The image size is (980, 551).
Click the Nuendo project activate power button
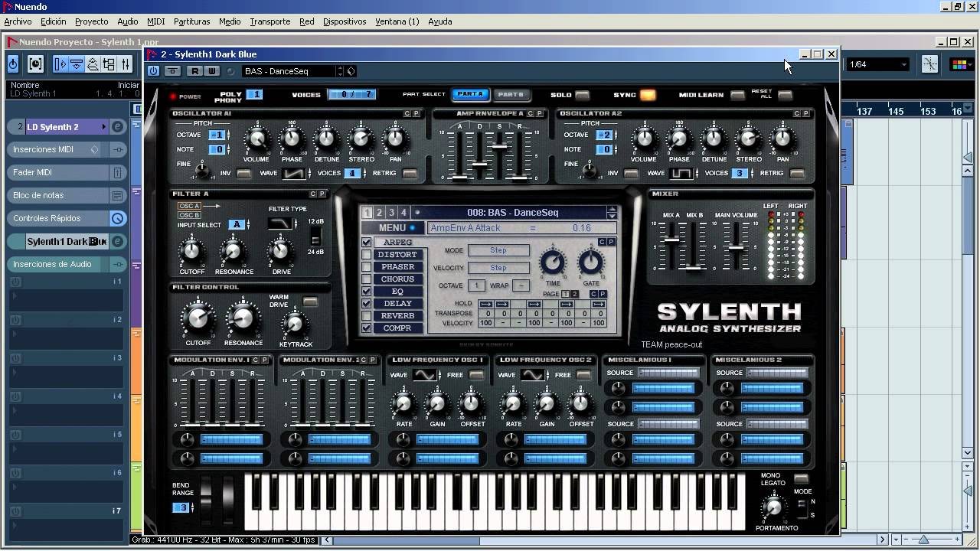tap(13, 64)
